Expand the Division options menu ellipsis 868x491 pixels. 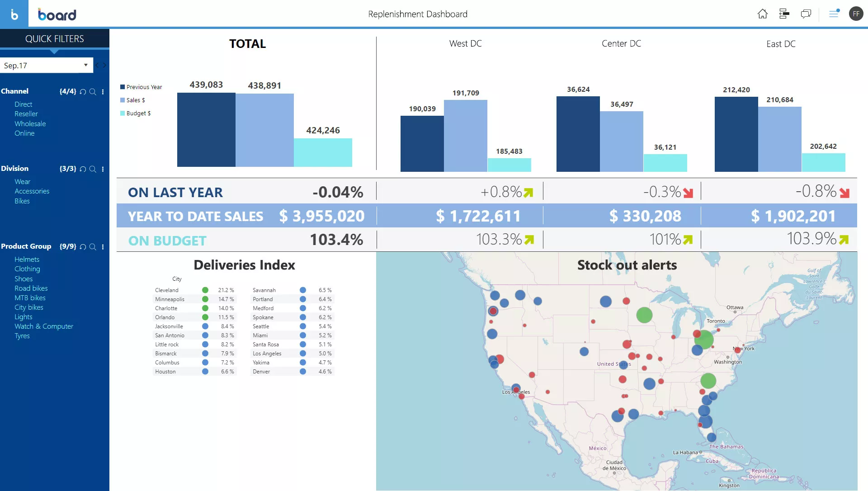[x=103, y=168]
